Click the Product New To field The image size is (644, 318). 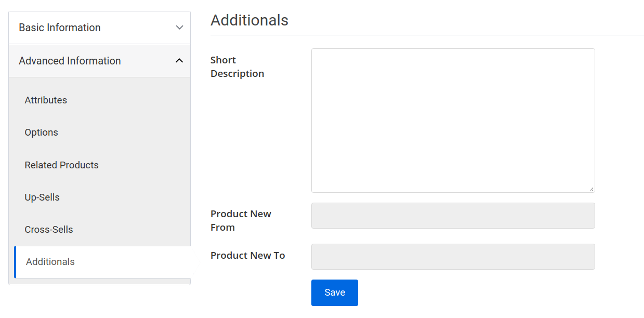point(453,256)
